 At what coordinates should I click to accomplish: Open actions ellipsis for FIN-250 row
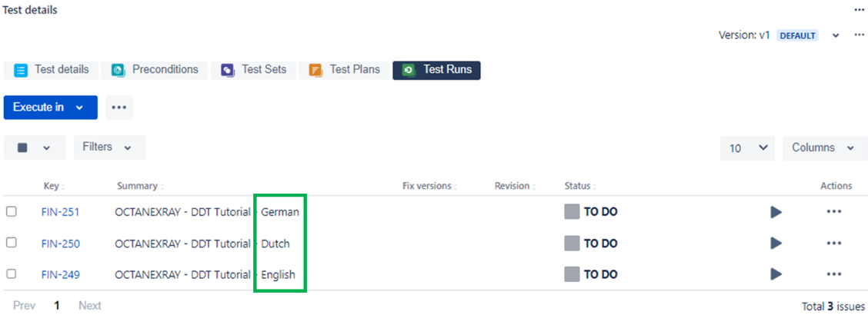[x=833, y=243]
